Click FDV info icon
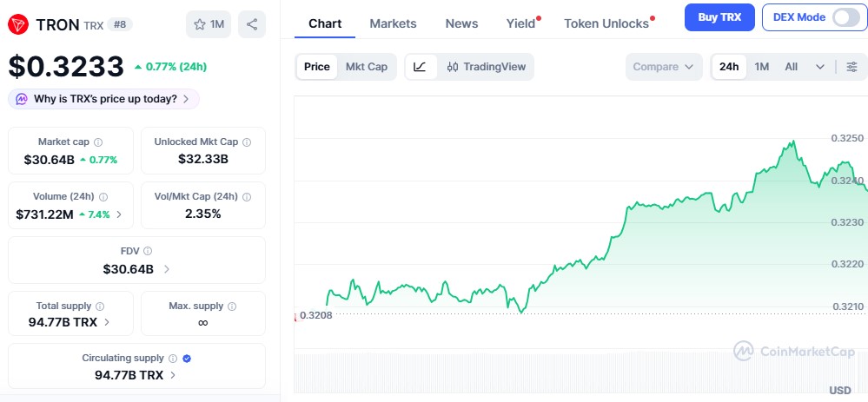The width and height of the screenshot is (868, 402). tap(148, 251)
